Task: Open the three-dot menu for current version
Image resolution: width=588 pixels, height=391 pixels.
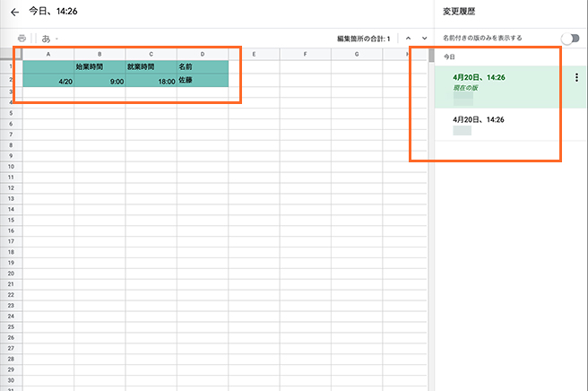Action: pos(575,78)
